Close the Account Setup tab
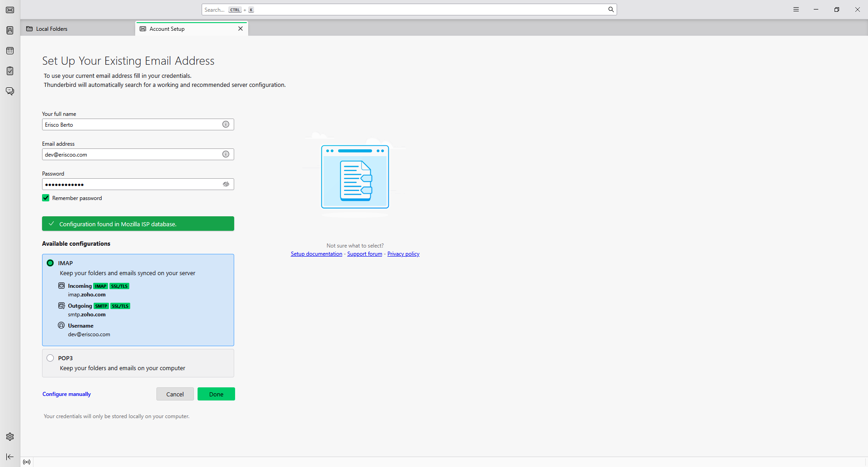Viewport: 868px width, 467px height. point(241,29)
